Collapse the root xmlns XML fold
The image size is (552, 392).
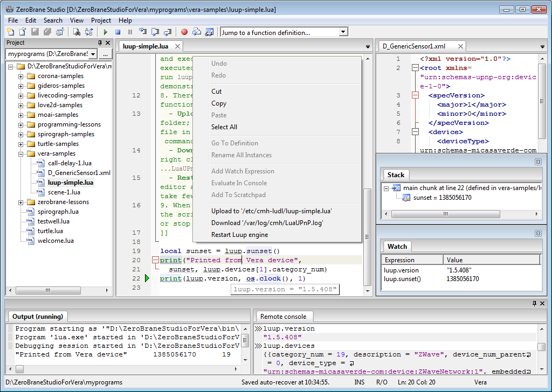pyautogui.click(x=416, y=68)
